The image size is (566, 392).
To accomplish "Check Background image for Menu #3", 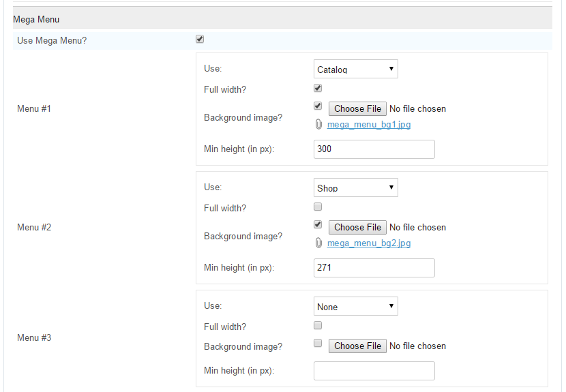I will [x=318, y=343].
